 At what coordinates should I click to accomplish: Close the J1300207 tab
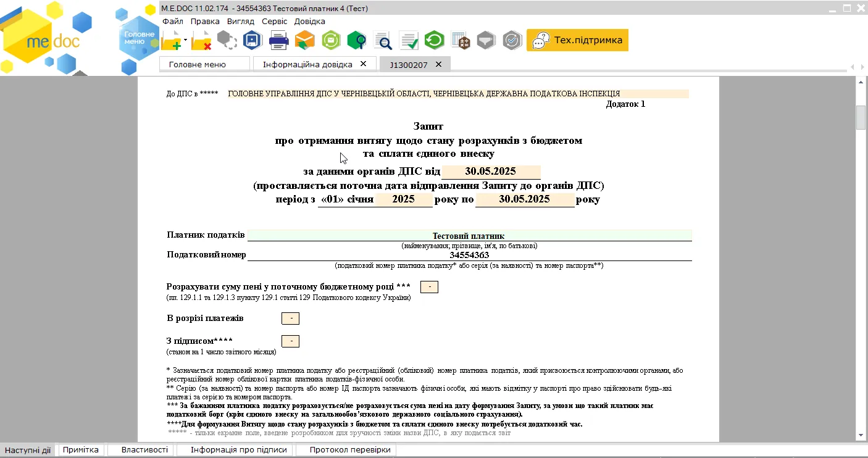(x=439, y=64)
